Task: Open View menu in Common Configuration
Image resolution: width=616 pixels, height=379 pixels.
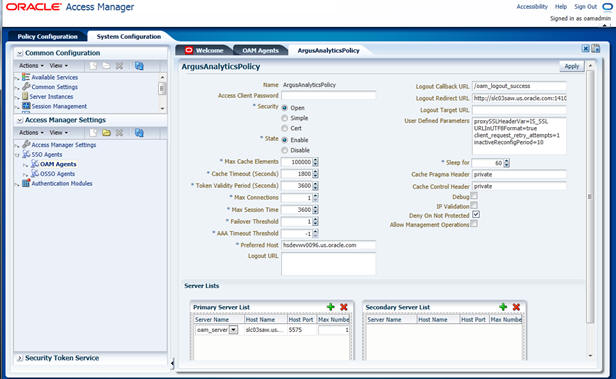Action: [59, 66]
